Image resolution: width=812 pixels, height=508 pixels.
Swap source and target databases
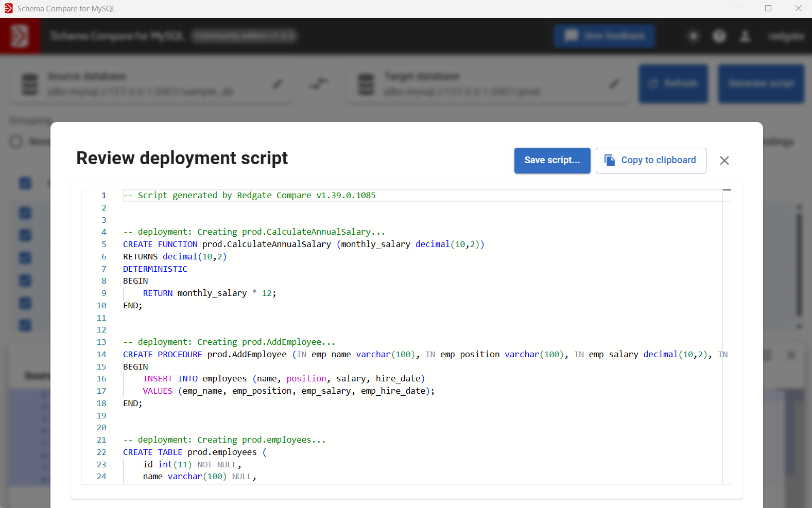click(x=319, y=84)
